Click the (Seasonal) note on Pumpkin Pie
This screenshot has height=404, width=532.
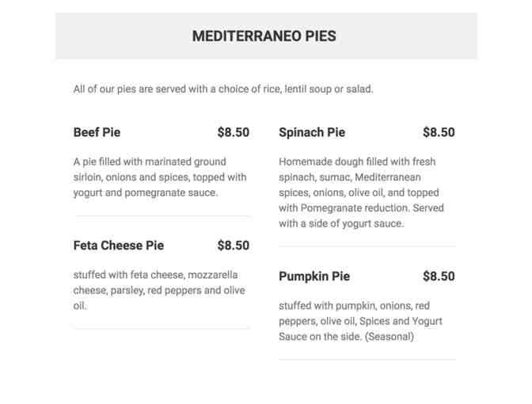point(389,337)
